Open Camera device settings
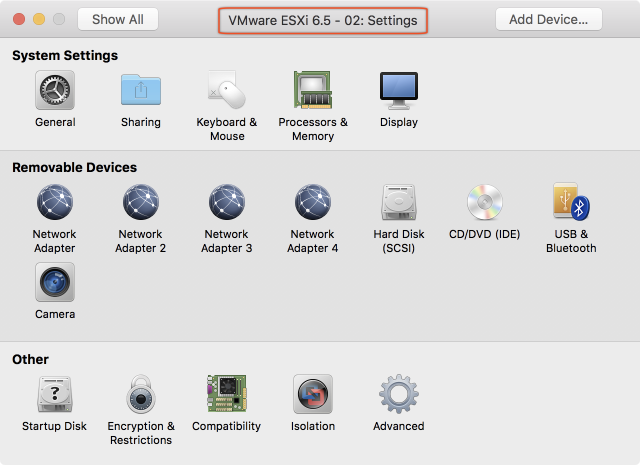This screenshot has height=465, width=640. tap(55, 283)
